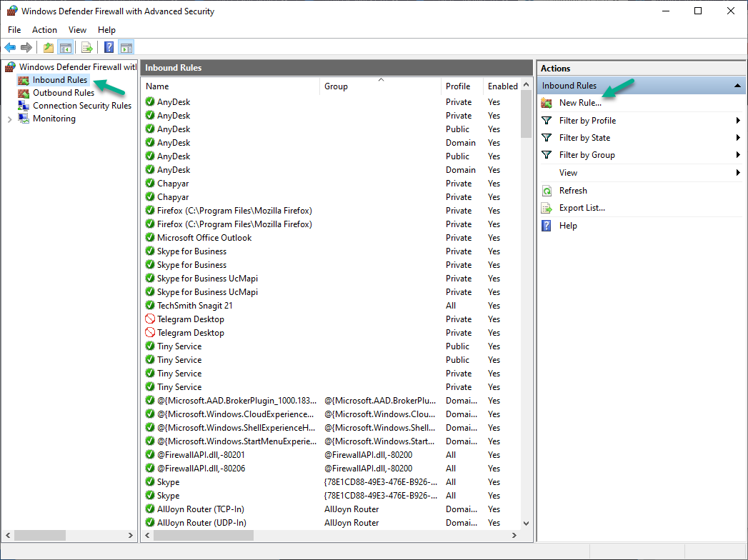748x560 pixels.
Task: Sort rules by the Name column header
Action: [x=231, y=86]
